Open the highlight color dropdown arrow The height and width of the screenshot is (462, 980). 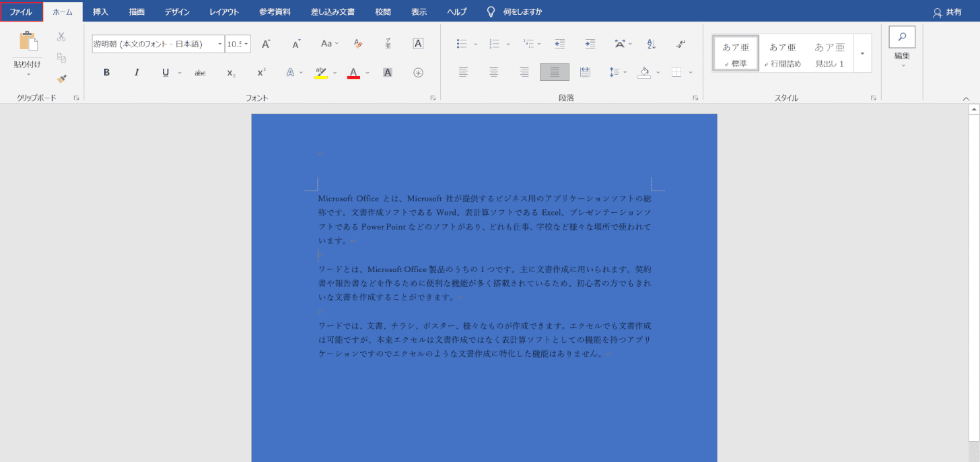(335, 73)
